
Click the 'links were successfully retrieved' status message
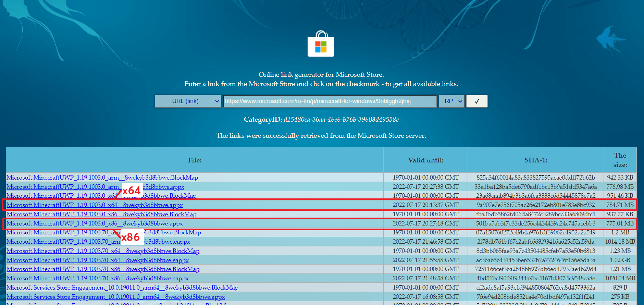click(x=321, y=136)
